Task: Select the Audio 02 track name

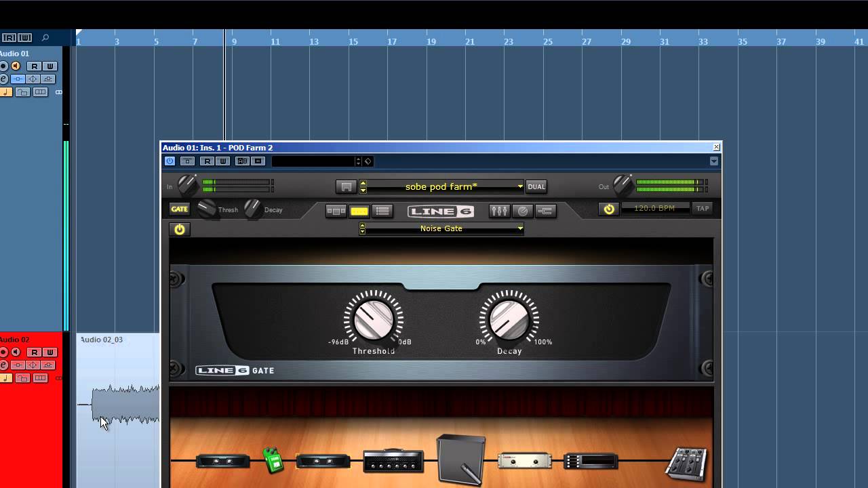Action: click(14, 340)
